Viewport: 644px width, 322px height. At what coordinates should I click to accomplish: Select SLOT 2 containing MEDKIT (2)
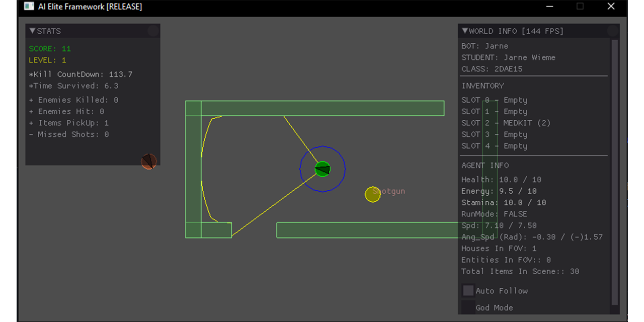click(x=506, y=123)
